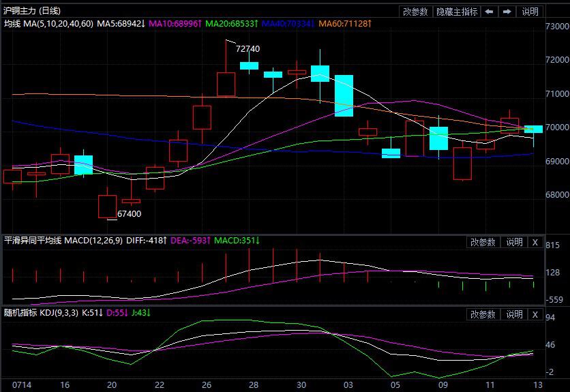Click the 沪铜主力 (日线) chart title
The image size is (570, 392).
click(32, 11)
